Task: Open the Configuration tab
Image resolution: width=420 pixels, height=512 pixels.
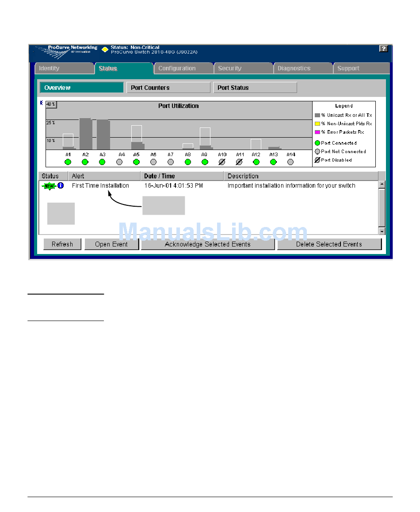Action: click(184, 68)
